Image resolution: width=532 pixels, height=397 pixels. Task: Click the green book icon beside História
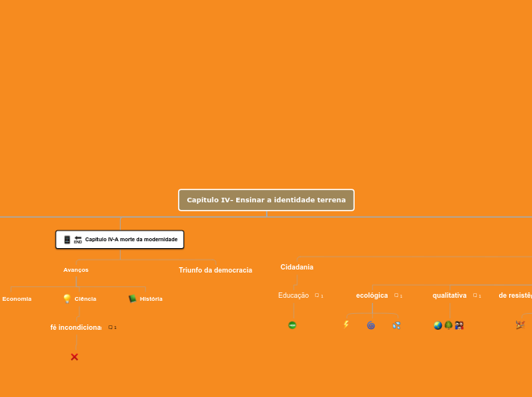click(x=132, y=299)
